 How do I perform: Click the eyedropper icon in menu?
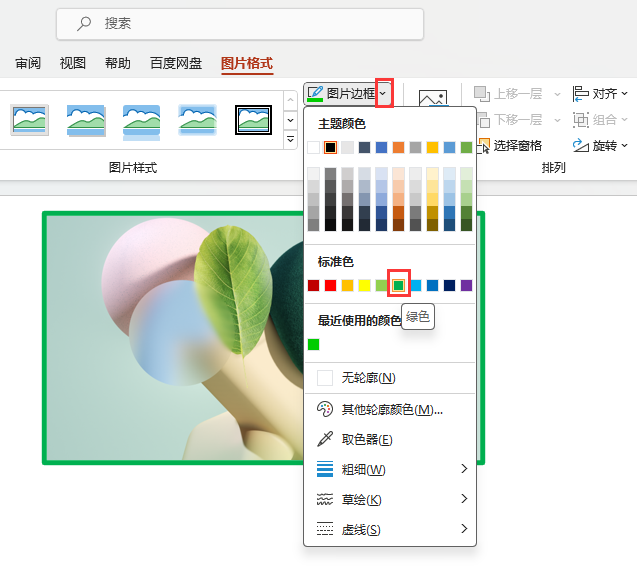coord(325,439)
